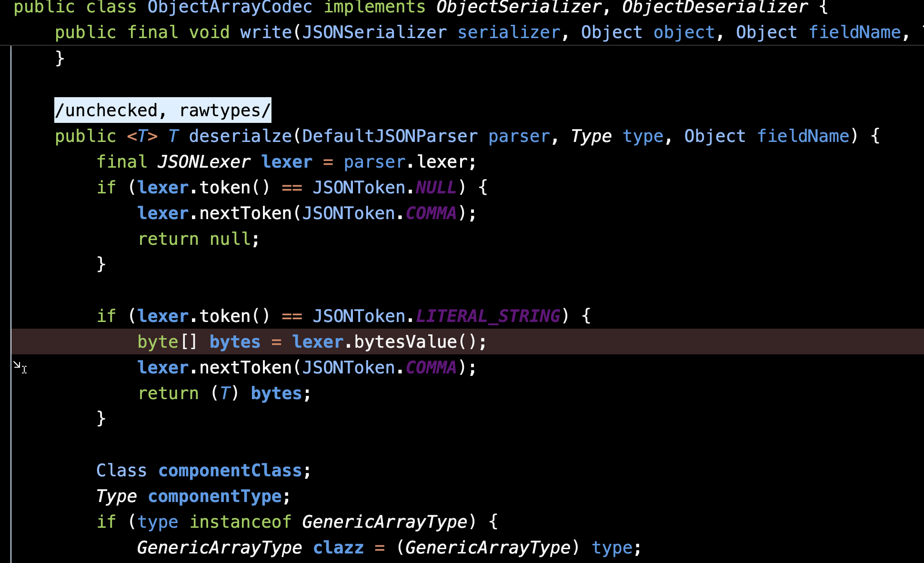Click the JSONLexer type name
924x563 pixels.
[x=204, y=162]
